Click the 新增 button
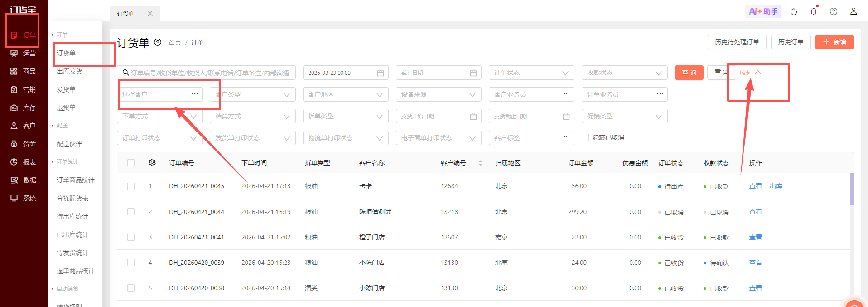The height and width of the screenshot is (307, 868). click(834, 42)
